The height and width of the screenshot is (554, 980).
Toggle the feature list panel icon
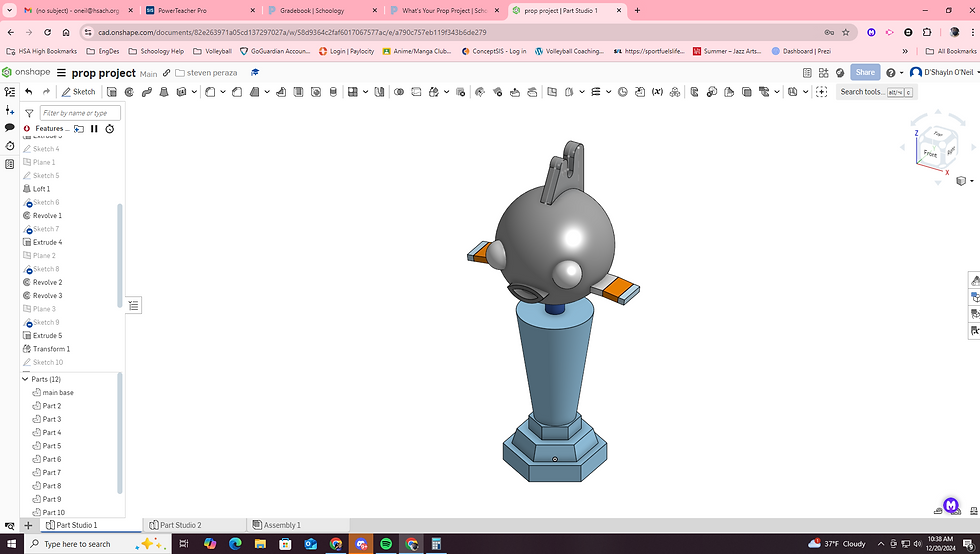9,92
